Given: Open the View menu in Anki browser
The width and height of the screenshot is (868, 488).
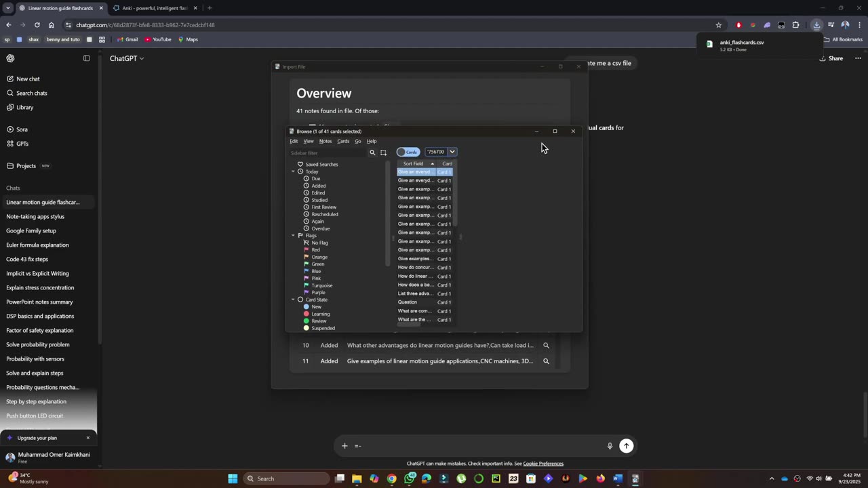Looking at the screenshot, I should pyautogui.click(x=309, y=141).
